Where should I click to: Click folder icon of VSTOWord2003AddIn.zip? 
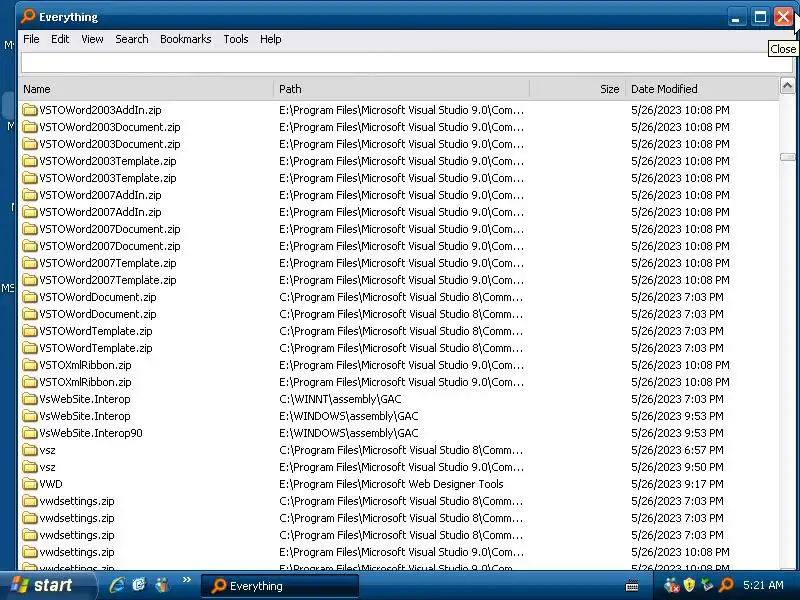[30, 110]
